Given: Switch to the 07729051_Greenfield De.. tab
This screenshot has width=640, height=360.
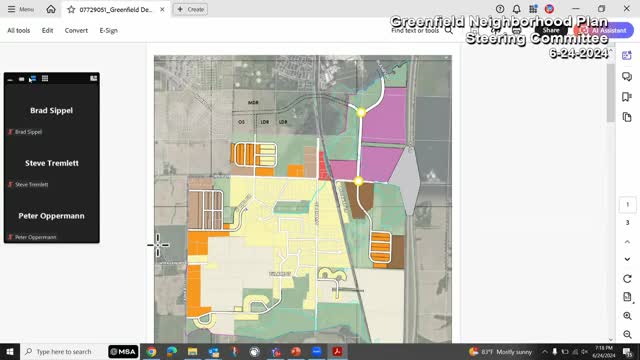Looking at the screenshot, I should point(116,9).
